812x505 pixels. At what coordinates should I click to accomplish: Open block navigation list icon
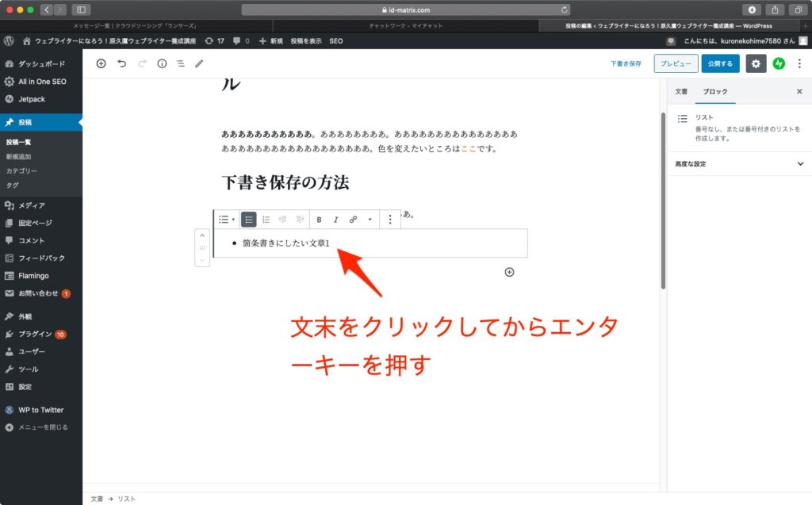[180, 63]
